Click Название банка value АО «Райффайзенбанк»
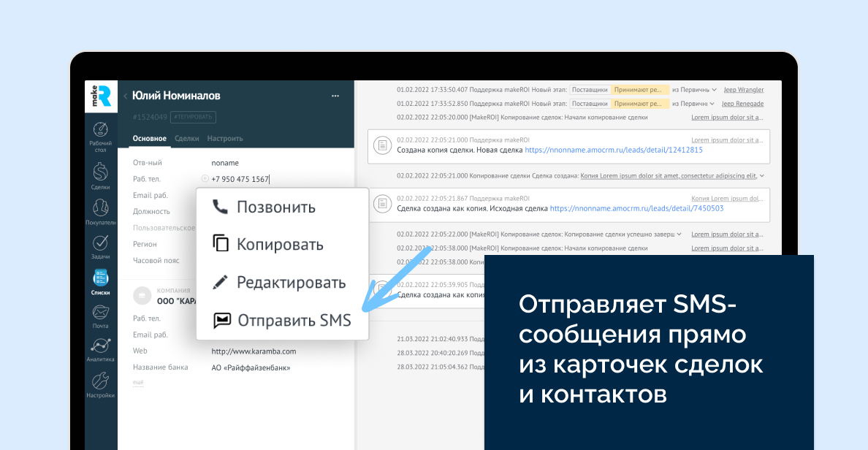 [251, 367]
